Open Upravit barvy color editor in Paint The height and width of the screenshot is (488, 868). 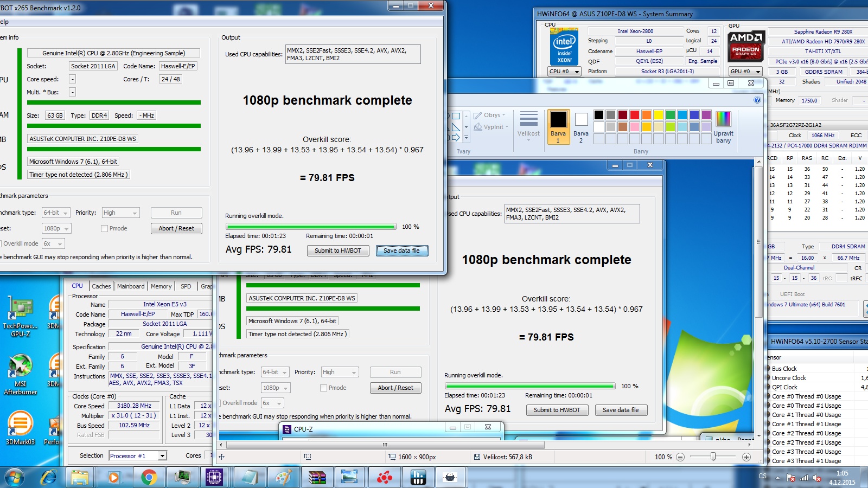click(x=723, y=126)
